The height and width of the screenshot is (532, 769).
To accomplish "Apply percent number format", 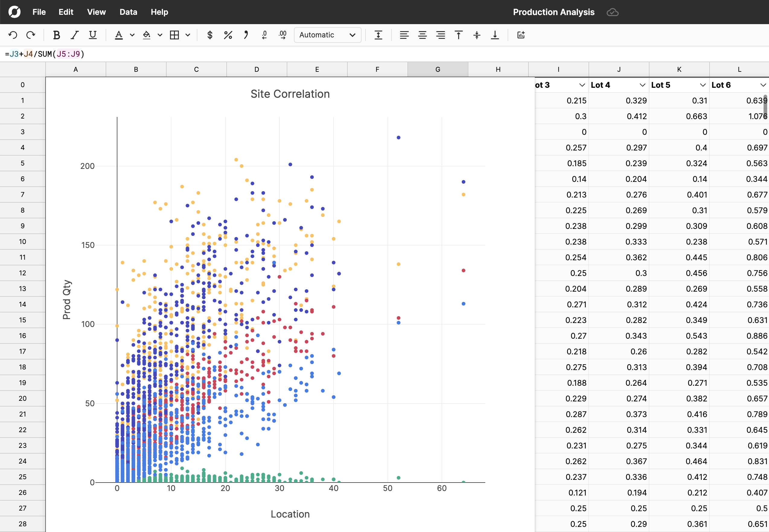I will 228,35.
